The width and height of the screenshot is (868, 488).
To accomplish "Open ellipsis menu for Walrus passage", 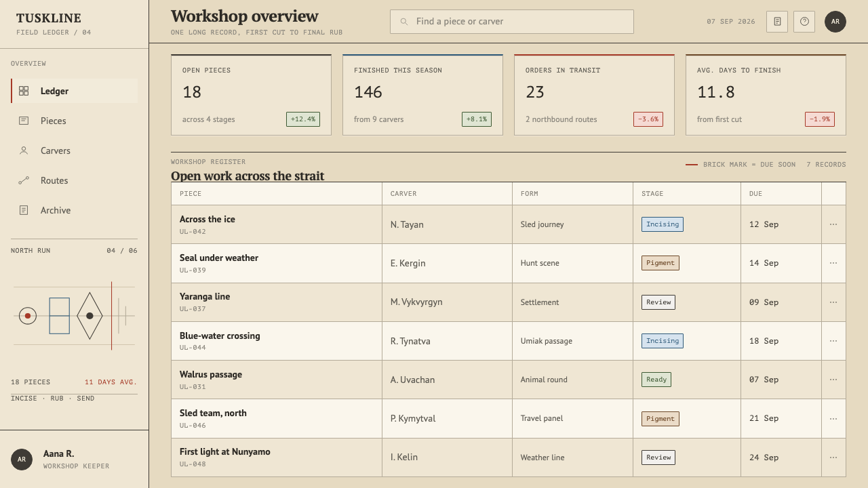I will coord(833,380).
